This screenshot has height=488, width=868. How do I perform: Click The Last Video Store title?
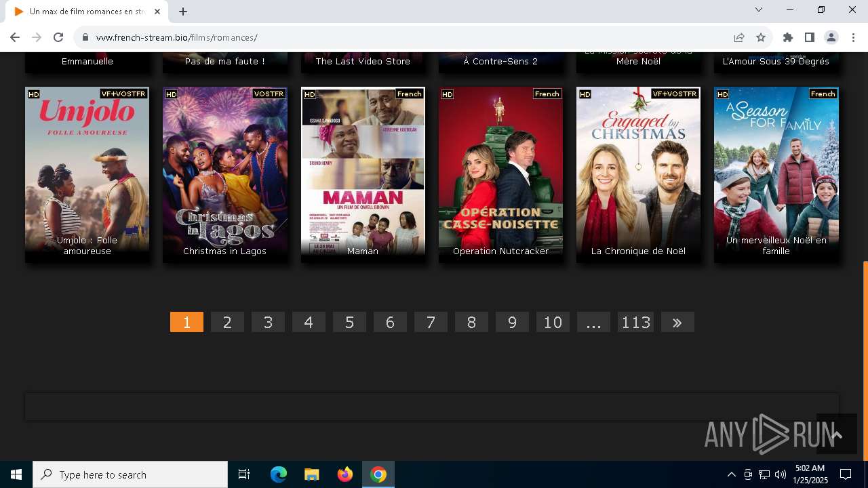tap(363, 61)
